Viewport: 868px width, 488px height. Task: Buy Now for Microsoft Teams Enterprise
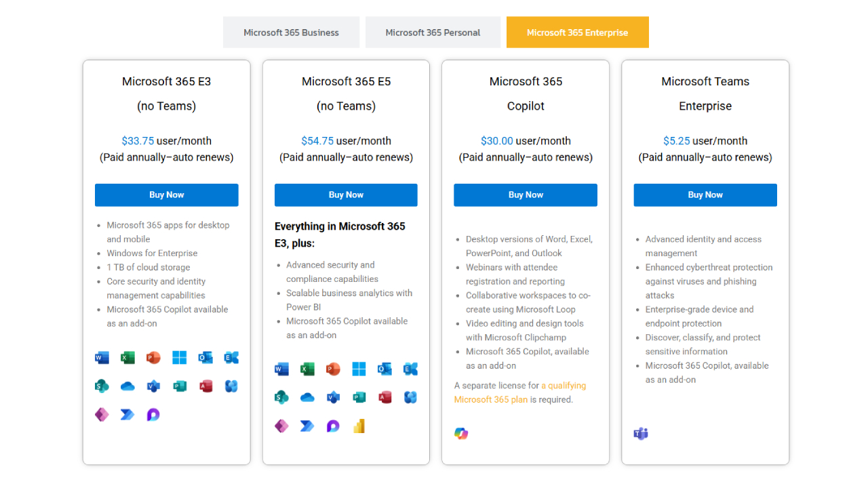click(705, 195)
